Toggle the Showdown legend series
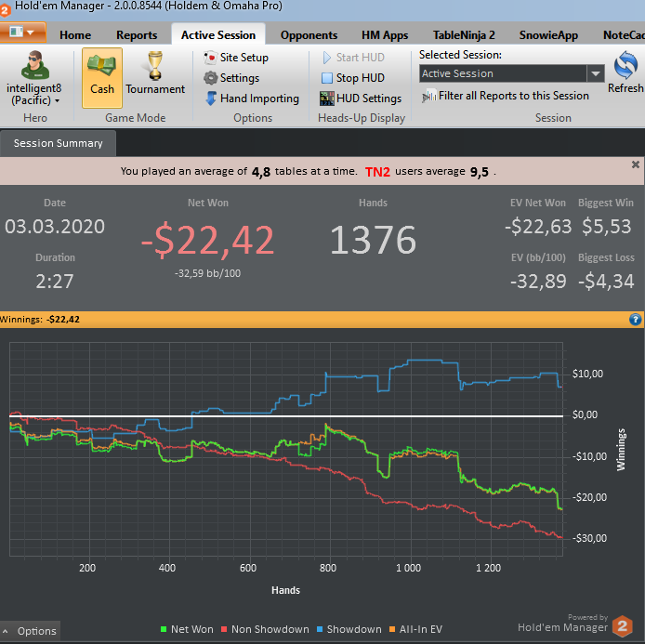The width and height of the screenshot is (645, 644). pos(349,629)
